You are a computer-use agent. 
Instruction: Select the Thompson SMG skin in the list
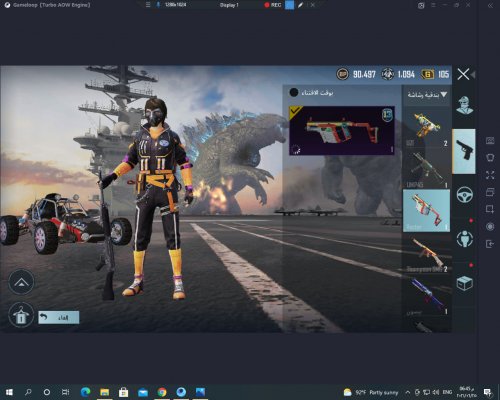coord(426,253)
